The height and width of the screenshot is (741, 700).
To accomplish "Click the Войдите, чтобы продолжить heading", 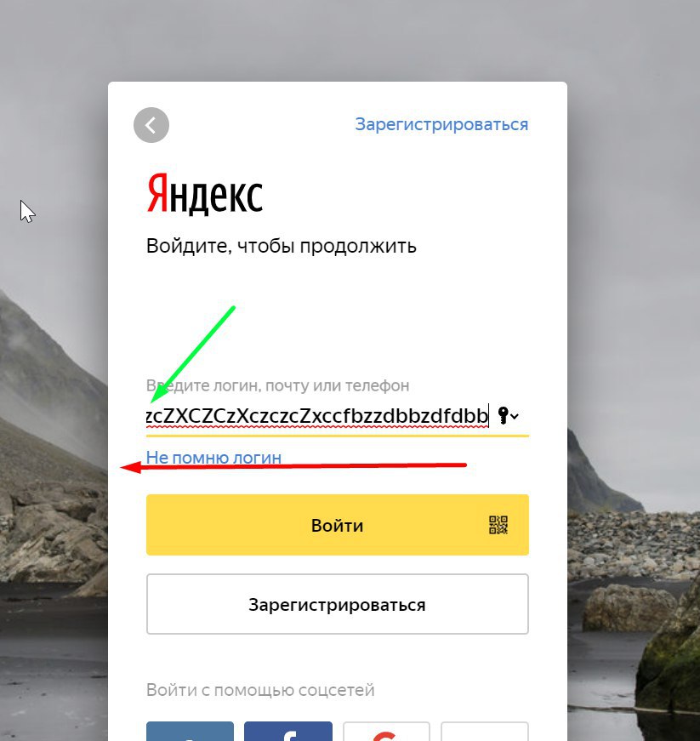I will tap(282, 246).
